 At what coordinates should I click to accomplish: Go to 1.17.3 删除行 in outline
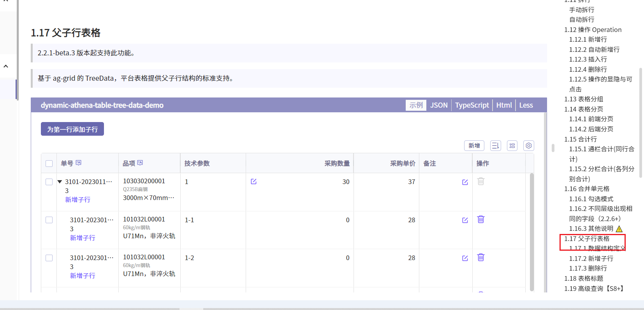click(588, 268)
